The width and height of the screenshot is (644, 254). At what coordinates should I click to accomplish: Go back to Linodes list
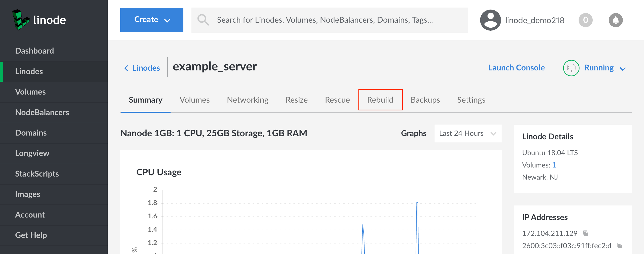[x=142, y=68]
